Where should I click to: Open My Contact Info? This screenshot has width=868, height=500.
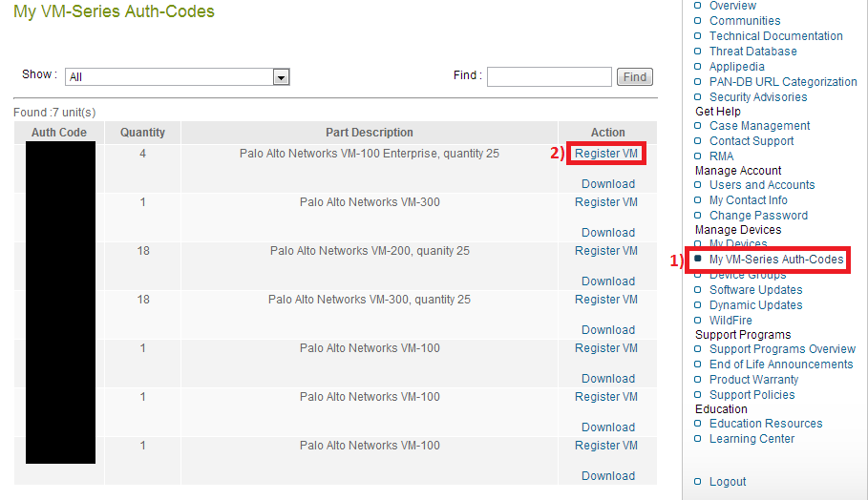pyautogui.click(x=748, y=200)
